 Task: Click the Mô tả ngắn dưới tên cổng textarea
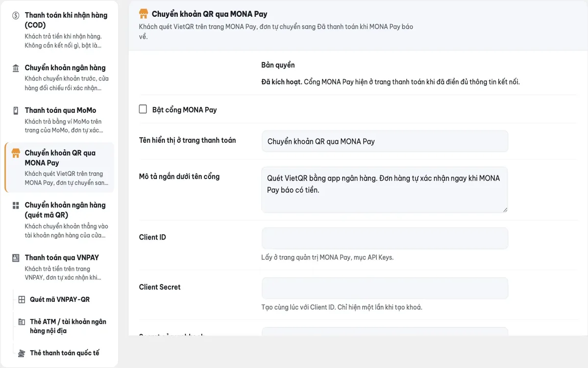385,190
